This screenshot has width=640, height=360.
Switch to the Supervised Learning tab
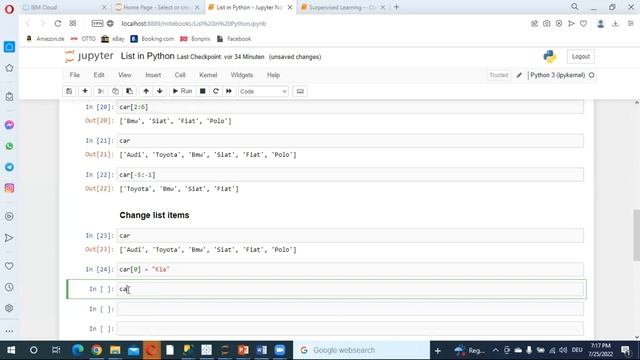click(343, 7)
